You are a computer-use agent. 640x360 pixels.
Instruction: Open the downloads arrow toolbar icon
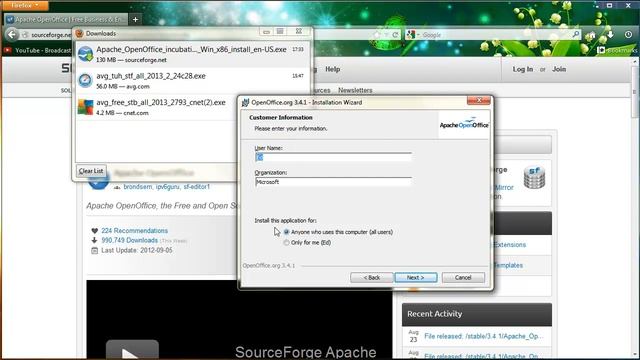point(610,35)
